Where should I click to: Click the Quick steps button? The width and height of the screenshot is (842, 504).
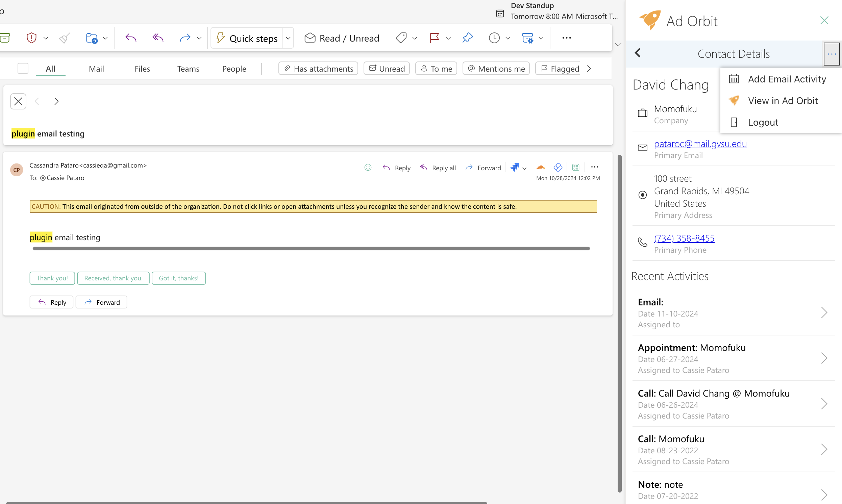(x=247, y=38)
